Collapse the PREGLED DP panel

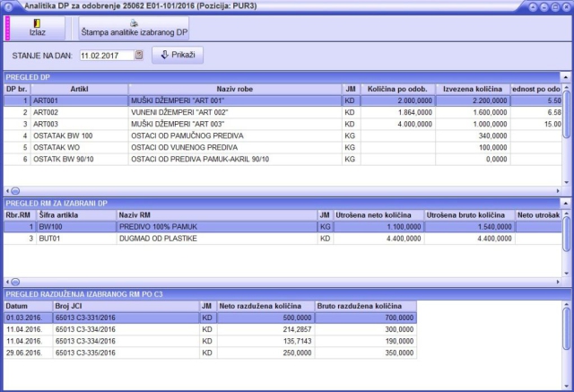pyautogui.click(x=564, y=78)
